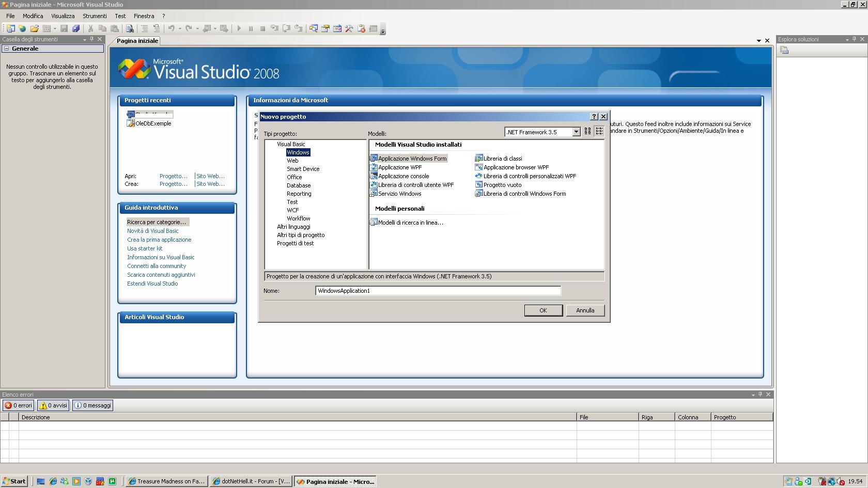868x488 pixels.
Task: Click OK in Nuovo progetto dialog
Action: click(543, 310)
